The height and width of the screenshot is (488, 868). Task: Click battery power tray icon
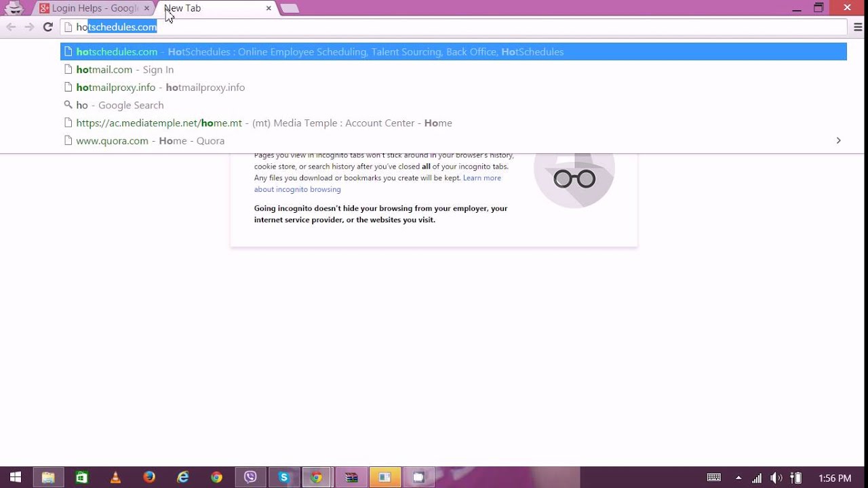click(x=796, y=478)
